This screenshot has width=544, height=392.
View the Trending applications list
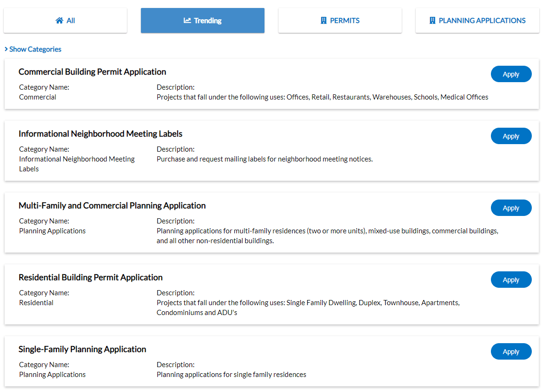[x=202, y=20]
